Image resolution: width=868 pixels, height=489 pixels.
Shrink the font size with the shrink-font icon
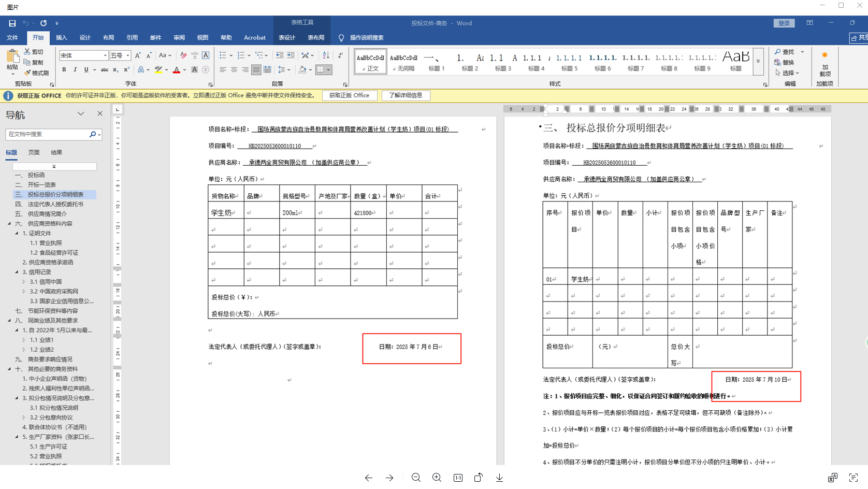[149, 55]
